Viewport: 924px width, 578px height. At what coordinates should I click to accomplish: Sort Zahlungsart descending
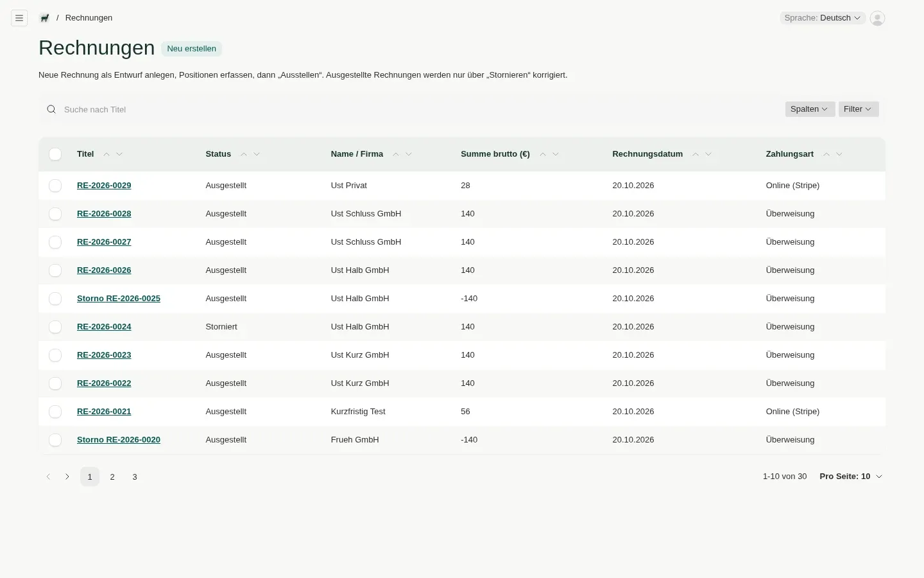[839, 154]
